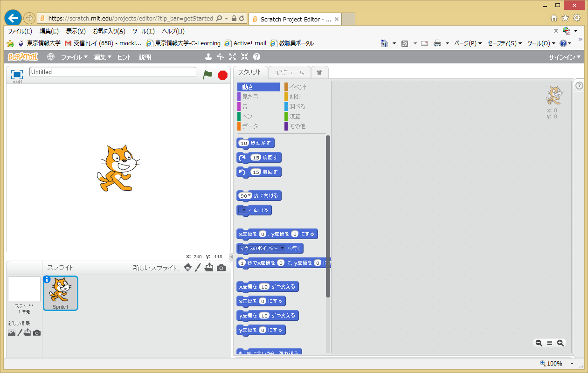Switch the stage to full screen mode
Viewport: 588px width, 373px height.
point(17,75)
